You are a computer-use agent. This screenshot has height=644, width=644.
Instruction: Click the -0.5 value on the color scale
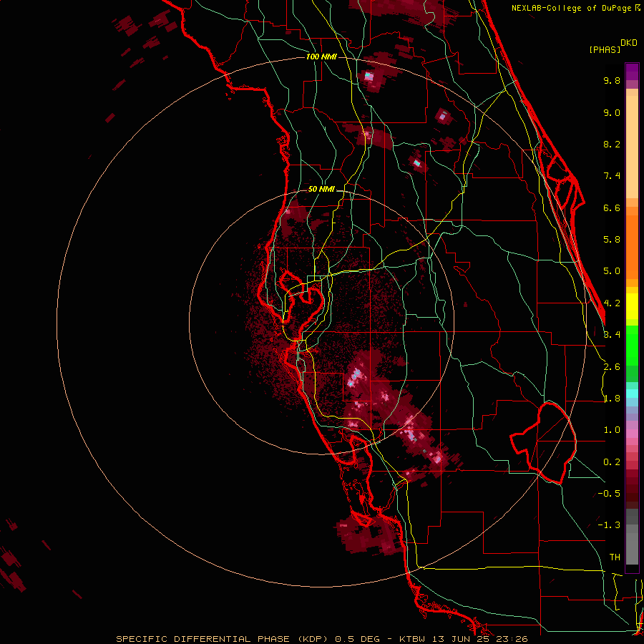[x=609, y=494]
